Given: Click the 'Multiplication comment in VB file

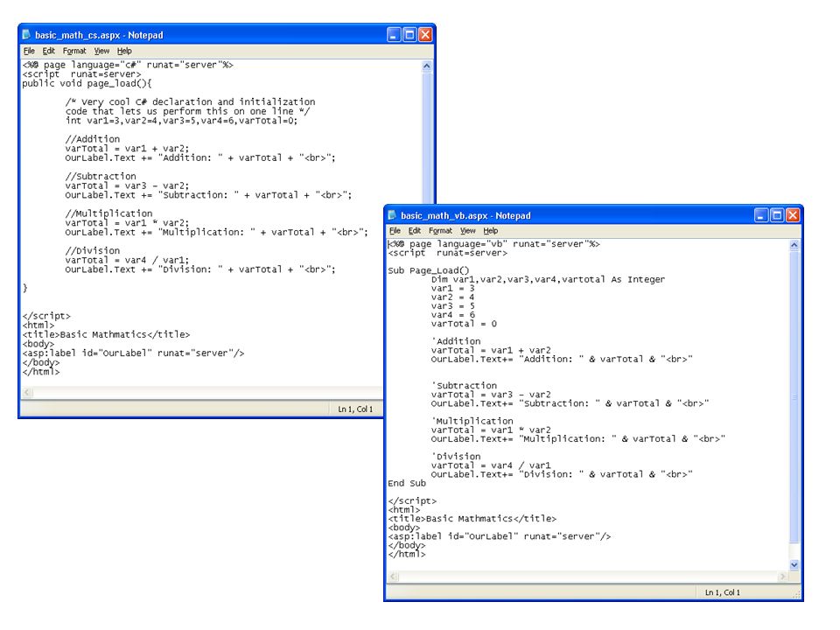Looking at the screenshot, I should [x=472, y=421].
